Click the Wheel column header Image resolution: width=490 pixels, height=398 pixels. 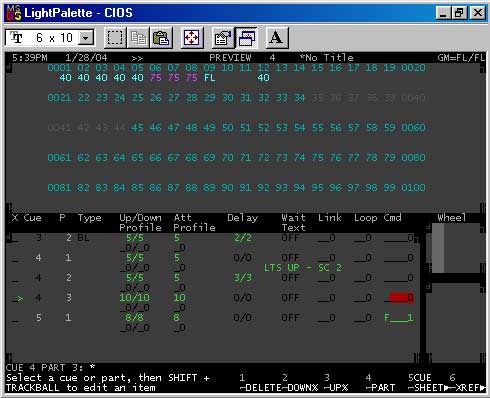tap(452, 218)
